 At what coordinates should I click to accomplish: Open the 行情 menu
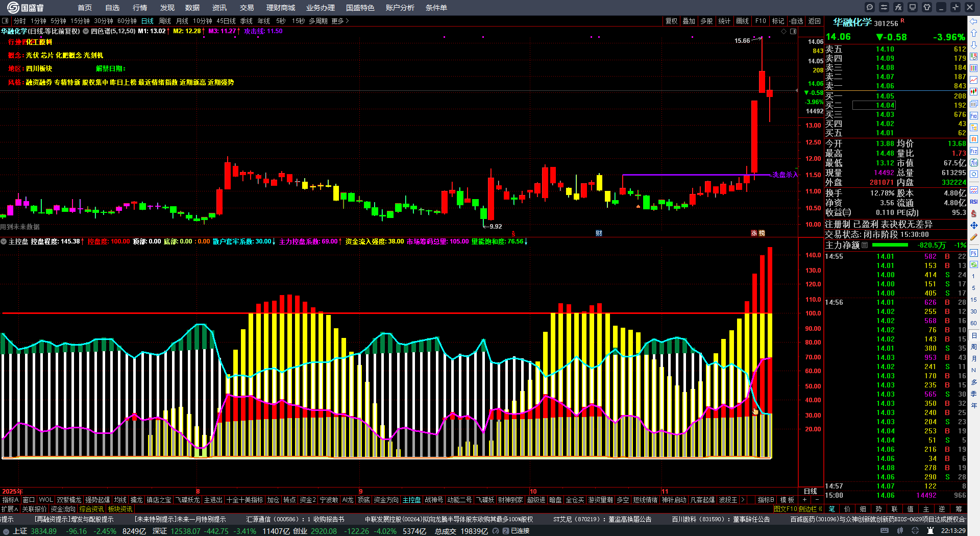tap(140, 8)
